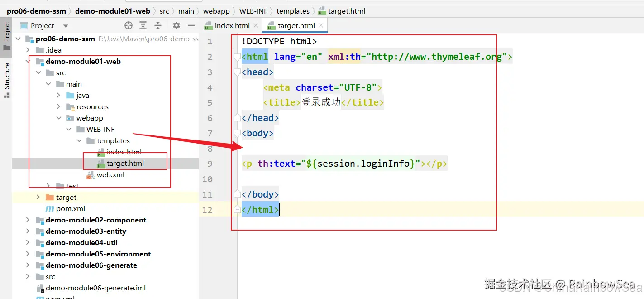Click pro06-demo-ssm in breadcrumb bar
Screen dimensions: 644x299
tap(36, 11)
